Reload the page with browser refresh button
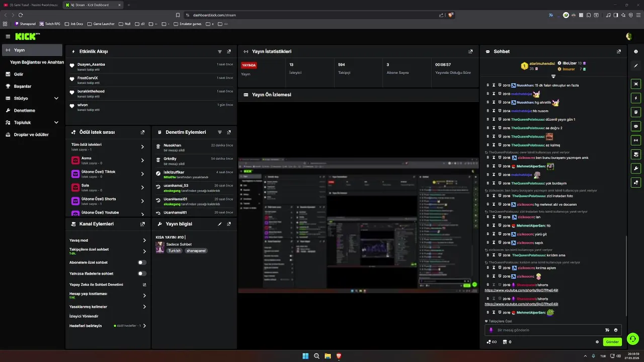 (x=21, y=15)
